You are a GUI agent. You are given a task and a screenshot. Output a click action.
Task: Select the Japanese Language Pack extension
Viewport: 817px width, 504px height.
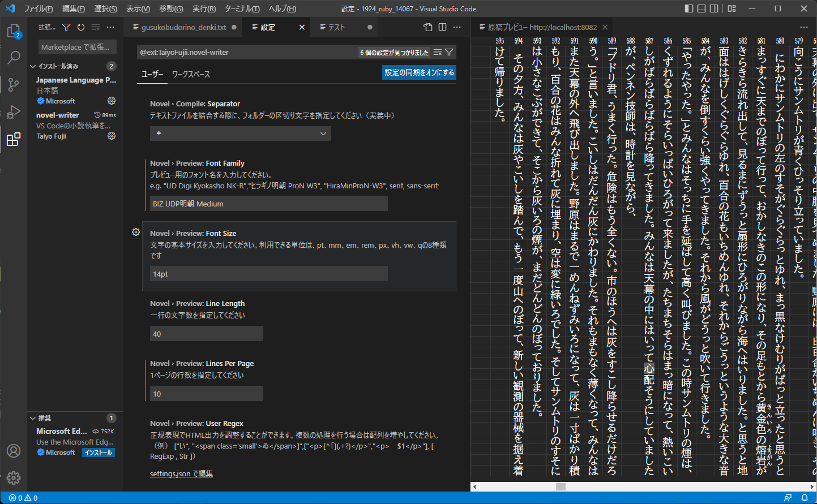[x=76, y=91]
